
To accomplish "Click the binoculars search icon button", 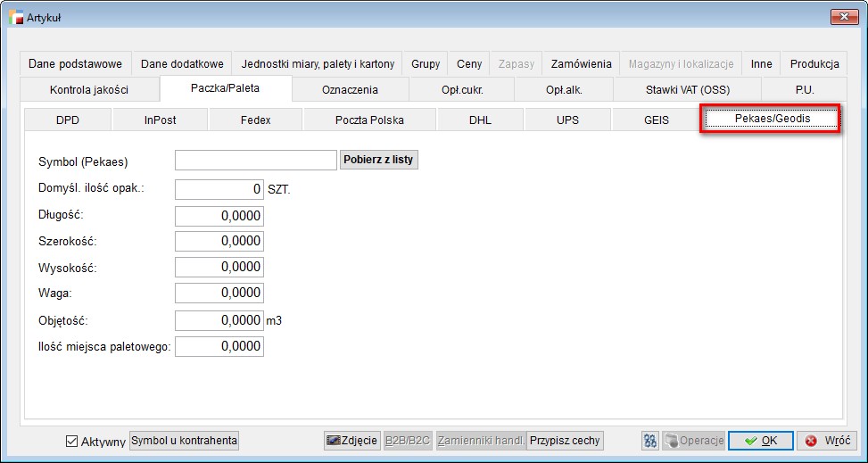I will (651, 441).
